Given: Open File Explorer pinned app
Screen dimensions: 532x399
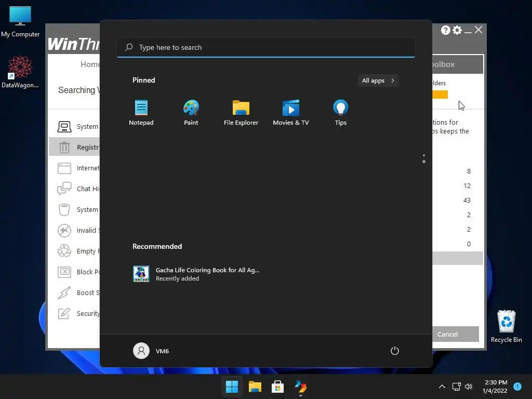Looking at the screenshot, I should pos(241,113).
